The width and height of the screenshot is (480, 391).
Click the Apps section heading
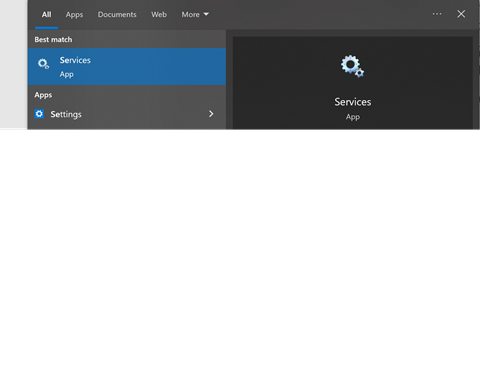pyautogui.click(x=43, y=95)
